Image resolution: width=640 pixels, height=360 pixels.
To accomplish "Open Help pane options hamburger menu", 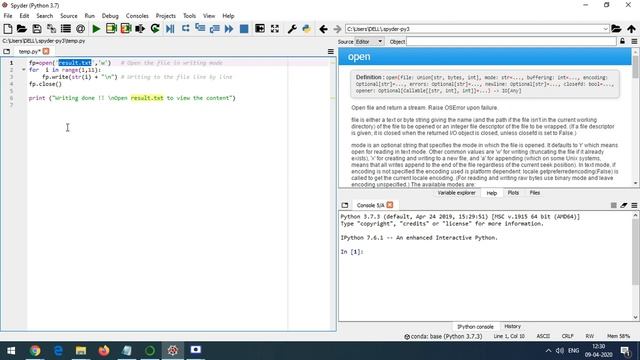I will (x=634, y=41).
